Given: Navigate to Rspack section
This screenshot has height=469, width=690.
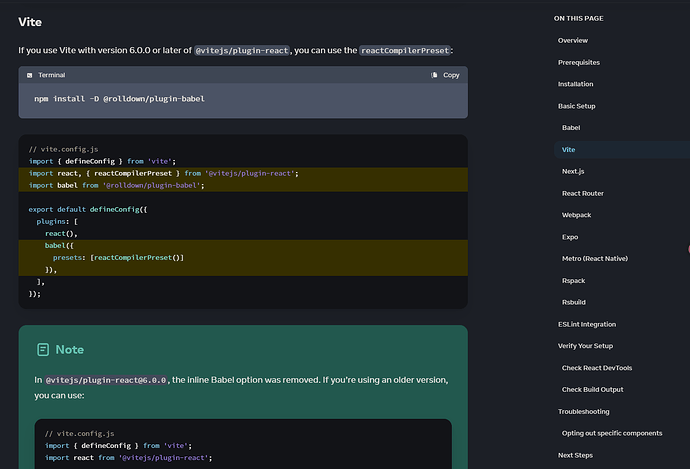Looking at the screenshot, I should (573, 281).
